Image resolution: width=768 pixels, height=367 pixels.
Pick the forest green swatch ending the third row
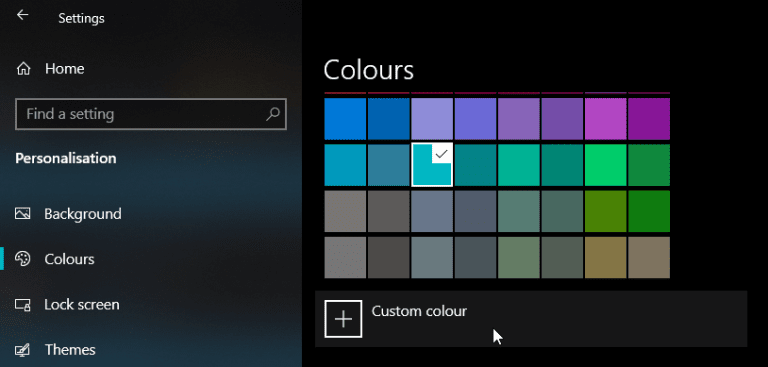click(649, 211)
